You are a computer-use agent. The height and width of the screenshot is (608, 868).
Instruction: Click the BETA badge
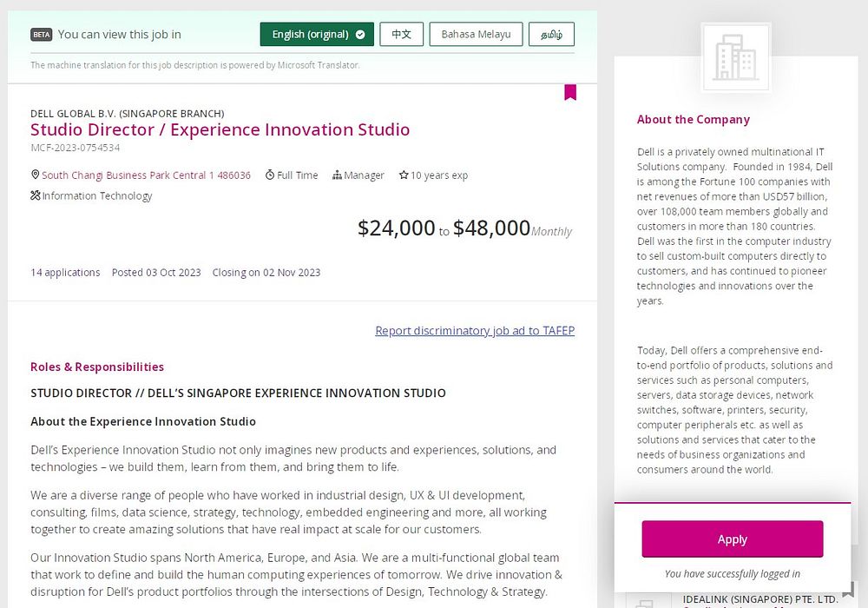coord(42,35)
